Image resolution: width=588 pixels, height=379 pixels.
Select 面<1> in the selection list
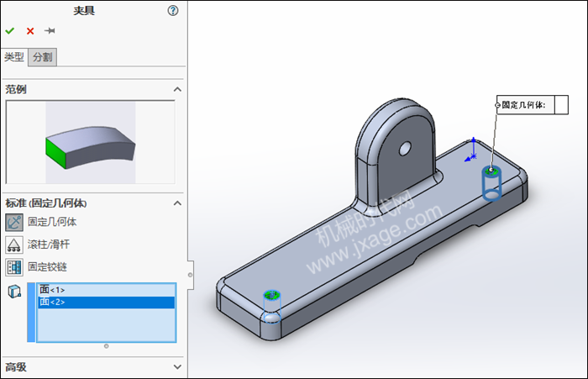107,290
